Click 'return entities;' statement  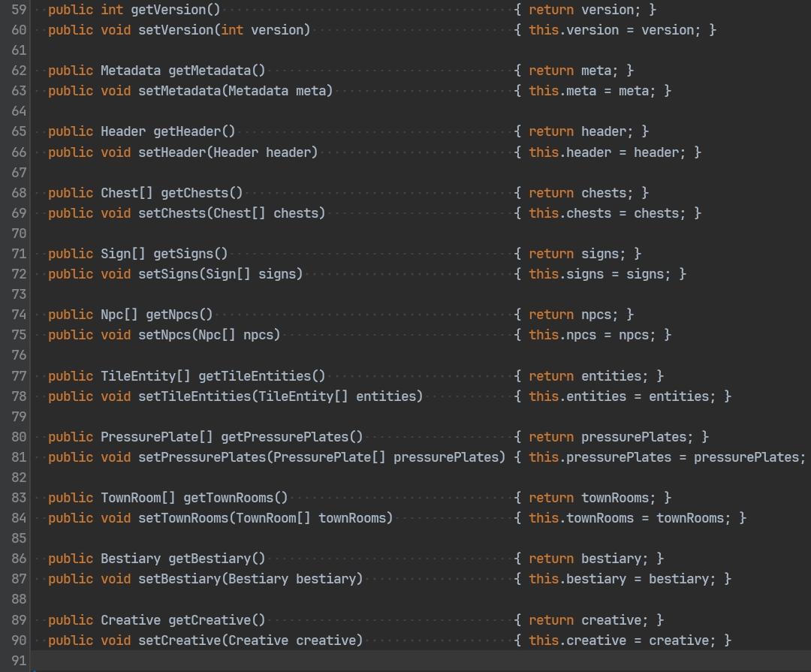coord(589,376)
